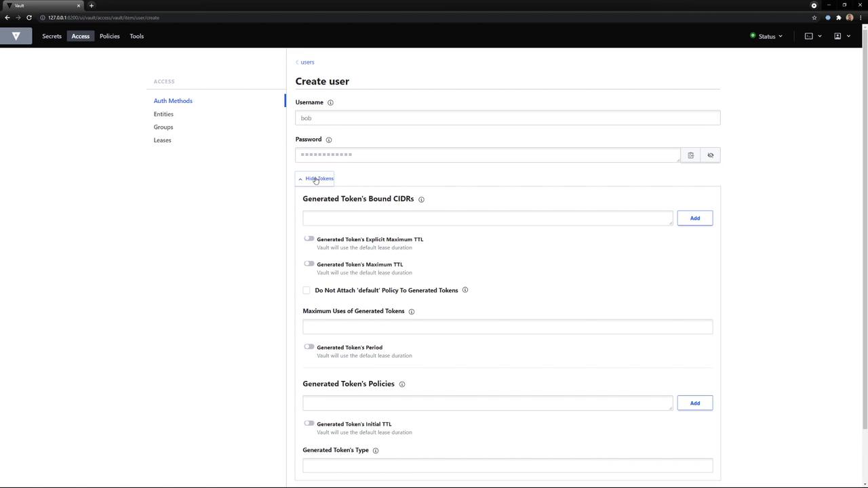The width and height of the screenshot is (868, 488).
Task: Click Add button for Bound CIDRs
Action: [x=694, y=218]
